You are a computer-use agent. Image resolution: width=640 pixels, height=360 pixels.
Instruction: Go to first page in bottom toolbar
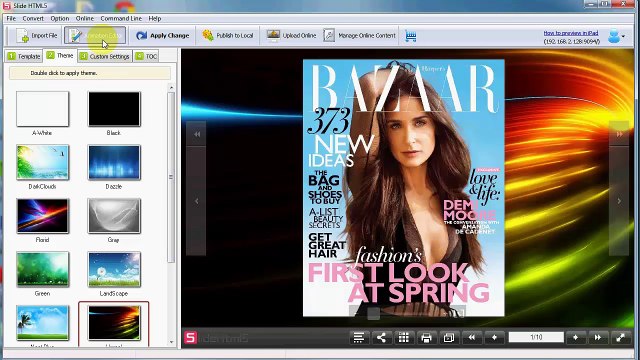[471, 338]
